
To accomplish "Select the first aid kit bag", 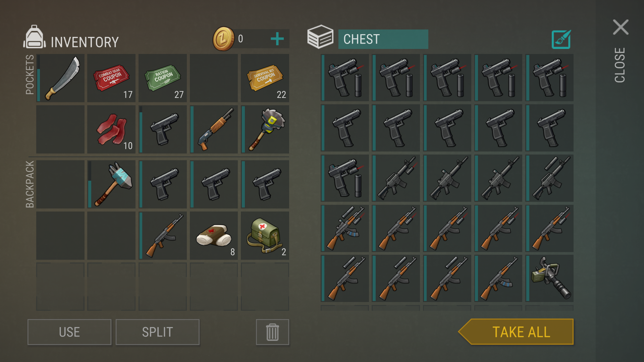I will [265, 235].
